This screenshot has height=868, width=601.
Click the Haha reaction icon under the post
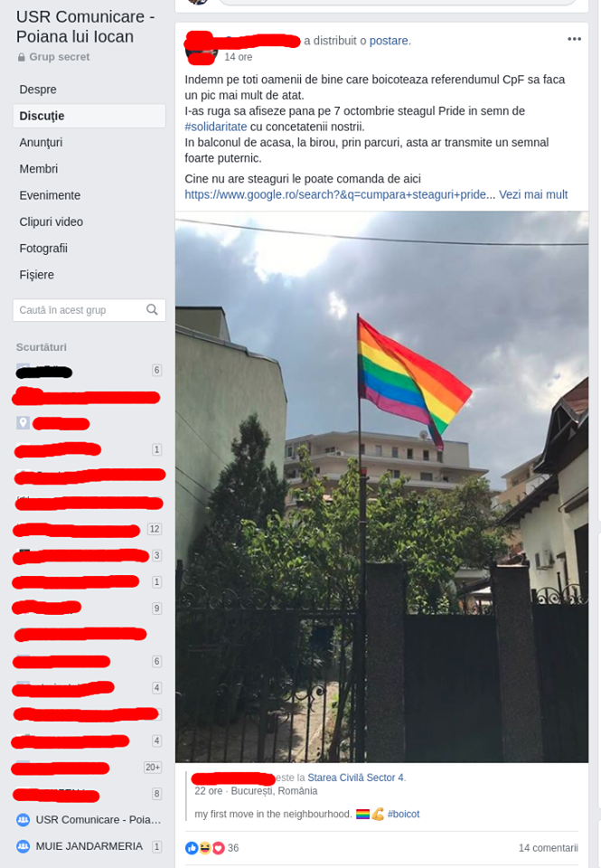tap(205, 847)
